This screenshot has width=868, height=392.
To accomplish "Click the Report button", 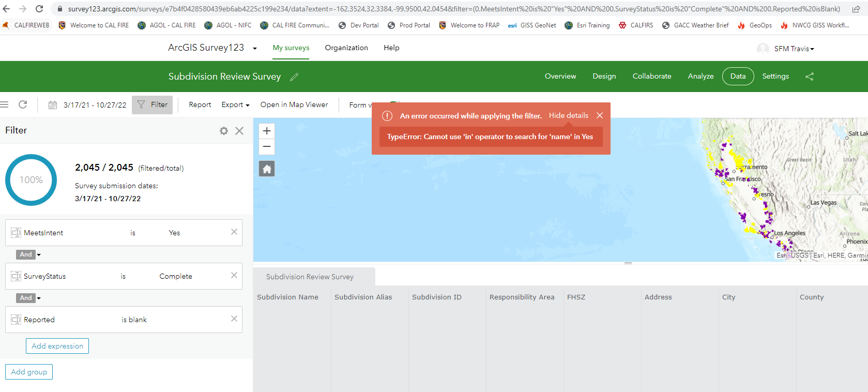I will [x=200, y=104].
